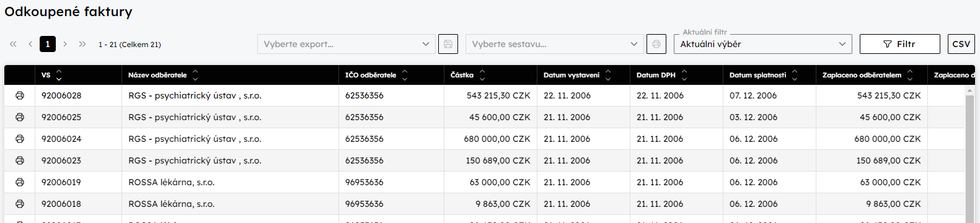The width and height of the screenshot is (980, 223).
Task: Click ROSSA lékárna, s.r.o. in row 92006019
Action: (171, 182)
